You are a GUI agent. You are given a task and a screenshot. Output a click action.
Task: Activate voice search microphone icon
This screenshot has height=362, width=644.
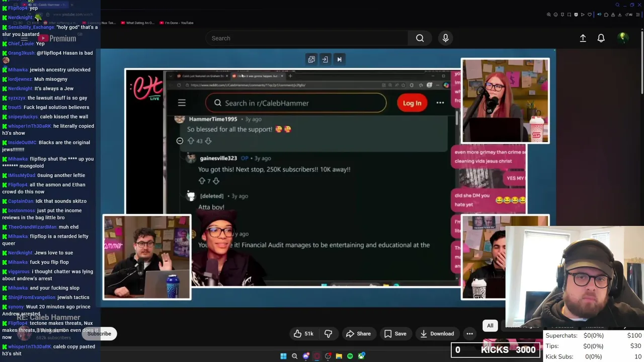[445, 38]
